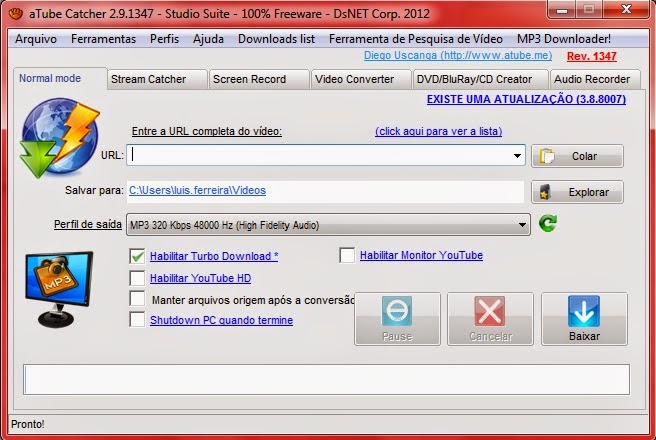Click the globe lightning aTube logo
The width and height of the screenshot is (656, 440).
[x=59, y=138]
